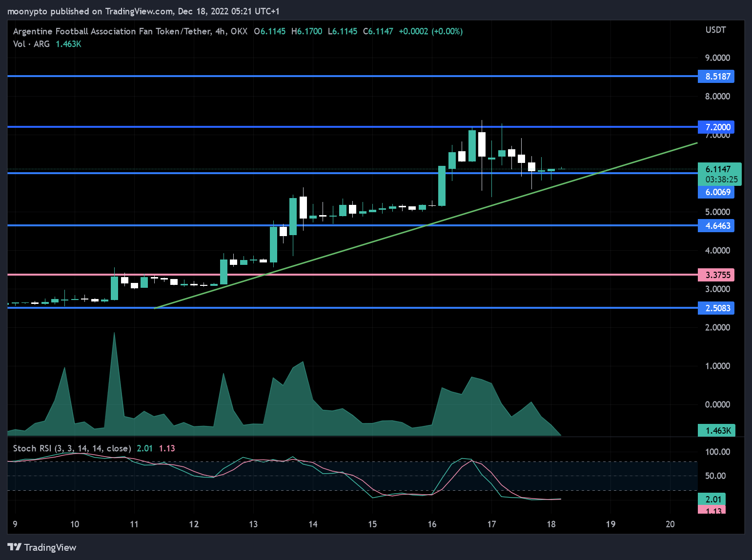Click date label 16 on the time axis
Viewport: 752px width, 560px height.
(x=432, y=524)
